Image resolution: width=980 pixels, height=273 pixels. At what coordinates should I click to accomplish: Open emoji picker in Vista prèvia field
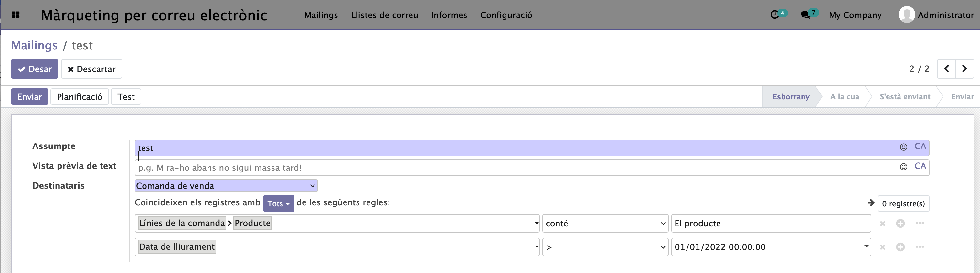pos(903,167)
